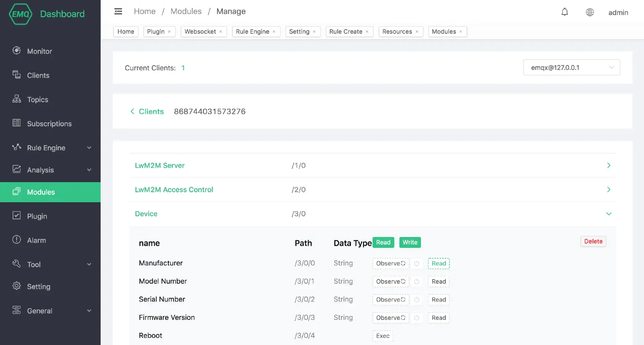Open Monitor from the sidebar
The height and width of the screenshot is (345, 644).
point(39,51)
